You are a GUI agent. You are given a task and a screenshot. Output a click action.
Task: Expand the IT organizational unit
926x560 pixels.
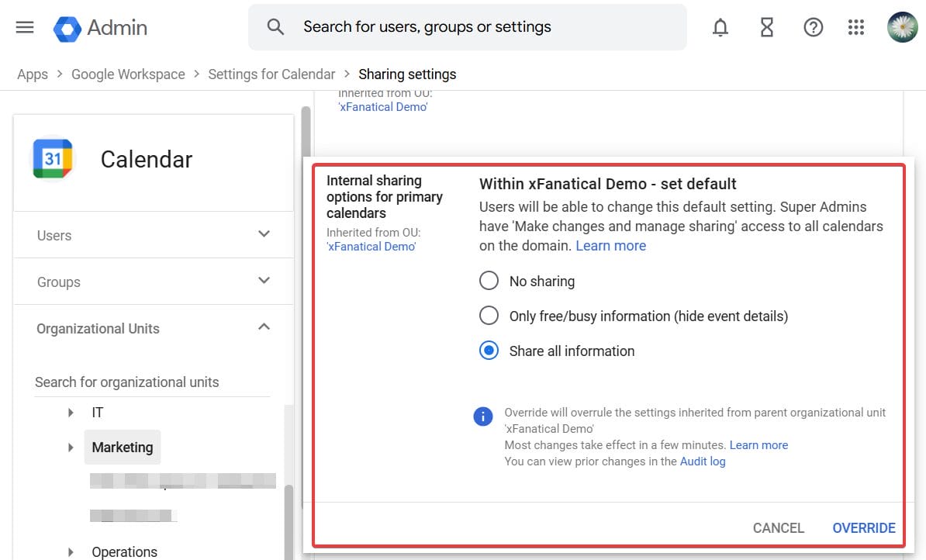(x=71, y=413)
